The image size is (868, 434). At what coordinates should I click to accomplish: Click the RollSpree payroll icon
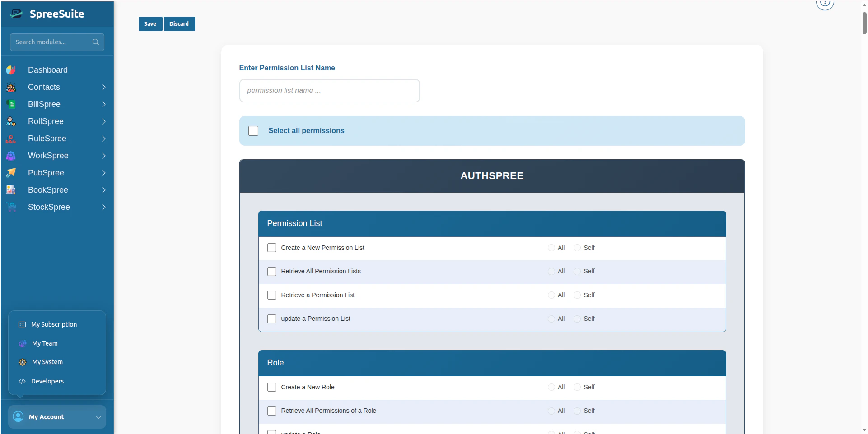coord(11,121)
